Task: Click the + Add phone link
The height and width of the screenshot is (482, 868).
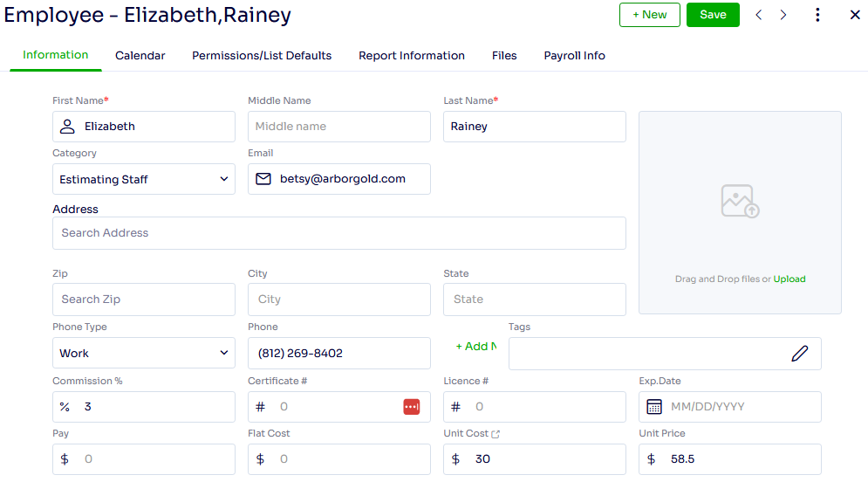Action: (x=476, y=347)
